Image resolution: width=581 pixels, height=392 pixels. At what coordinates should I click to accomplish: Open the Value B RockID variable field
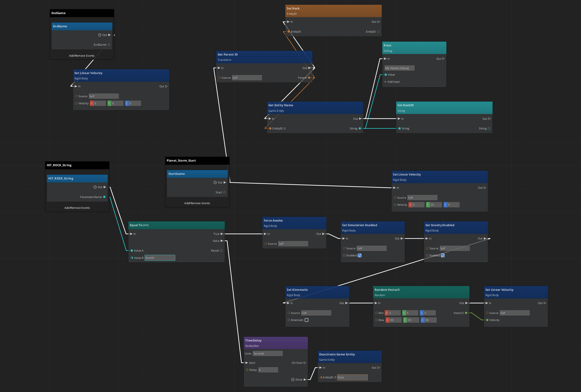(160, 258)
